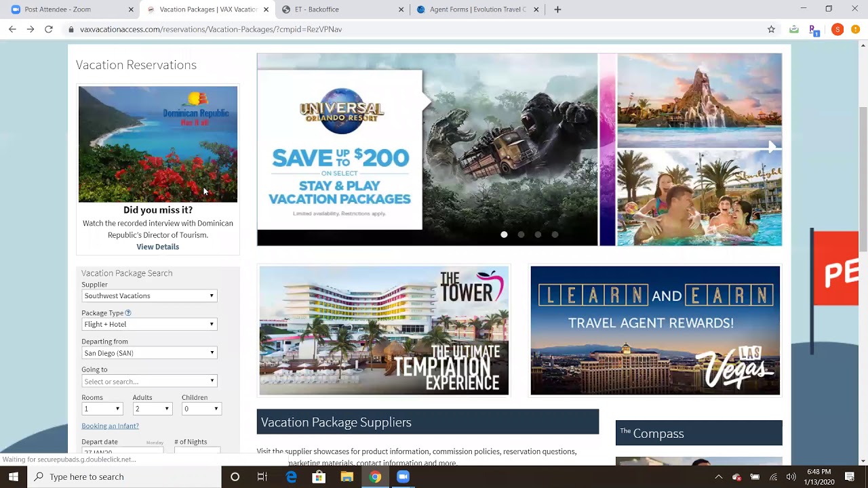The image size is (868, 488).
Task: Bookmark this page with the star icon
Action: click(771, 29)
